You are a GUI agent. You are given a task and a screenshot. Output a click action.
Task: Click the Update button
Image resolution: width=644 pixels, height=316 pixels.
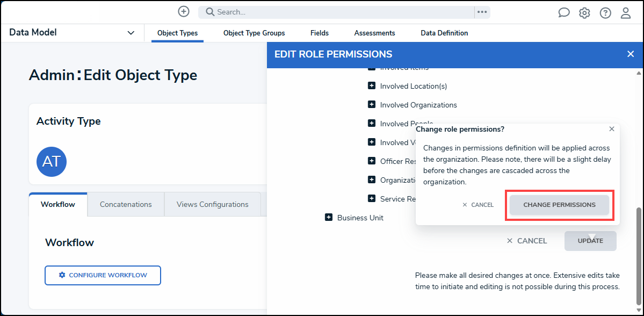point(590,241)
